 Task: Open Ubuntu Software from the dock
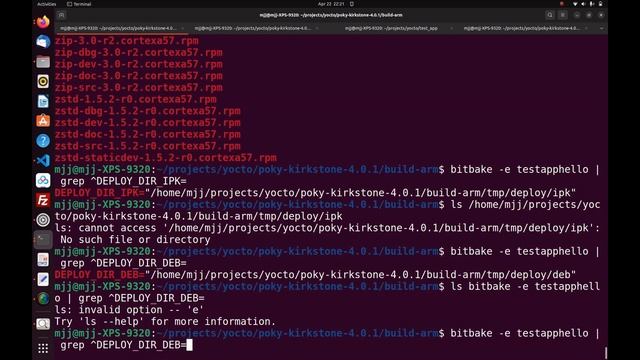pyautogui.click(x=43, y=121)
